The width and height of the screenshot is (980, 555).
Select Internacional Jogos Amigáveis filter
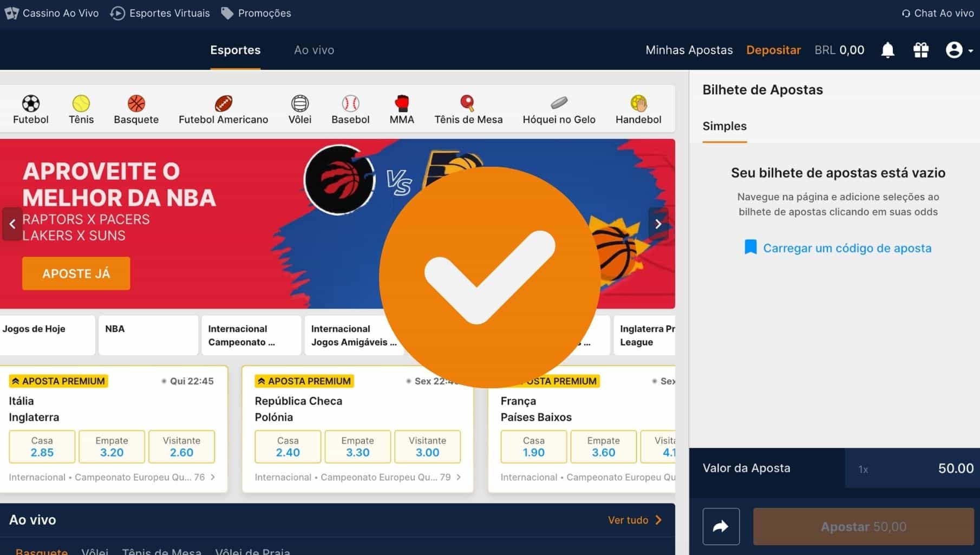click(354, 335)
